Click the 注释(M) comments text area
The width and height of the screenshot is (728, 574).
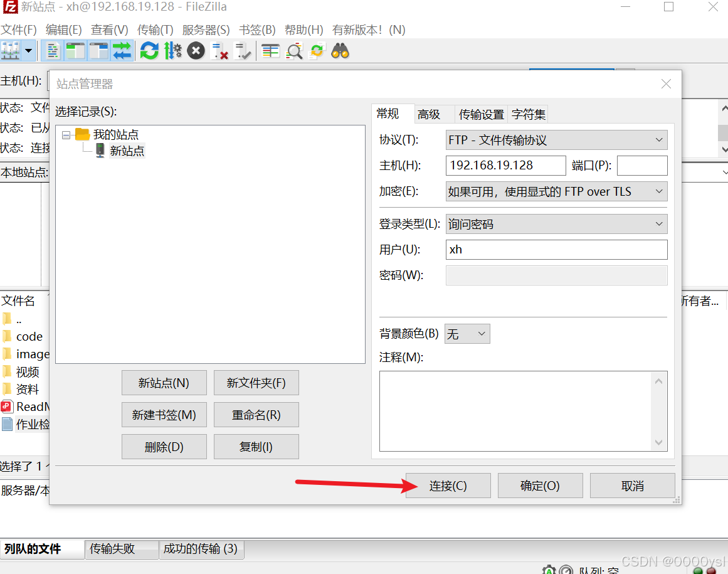coord(516,411)
